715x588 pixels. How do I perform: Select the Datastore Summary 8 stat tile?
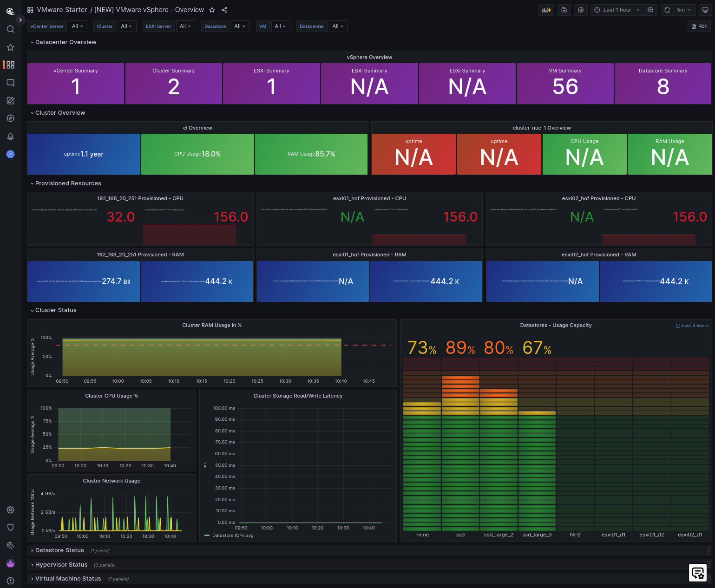pos(663,84)
